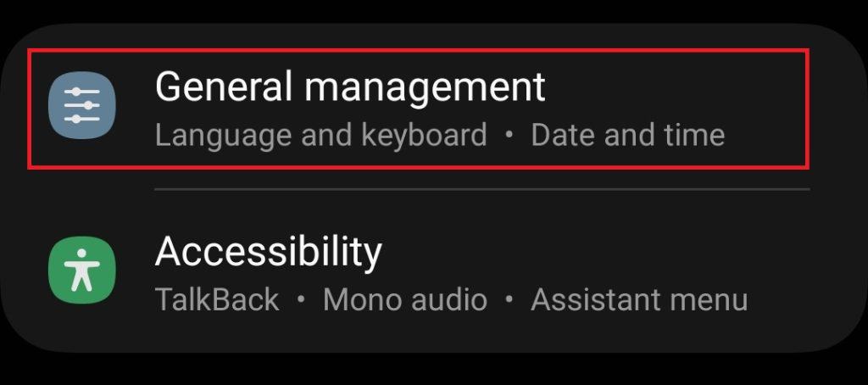Select the TalkBack subtitle label

217,299
